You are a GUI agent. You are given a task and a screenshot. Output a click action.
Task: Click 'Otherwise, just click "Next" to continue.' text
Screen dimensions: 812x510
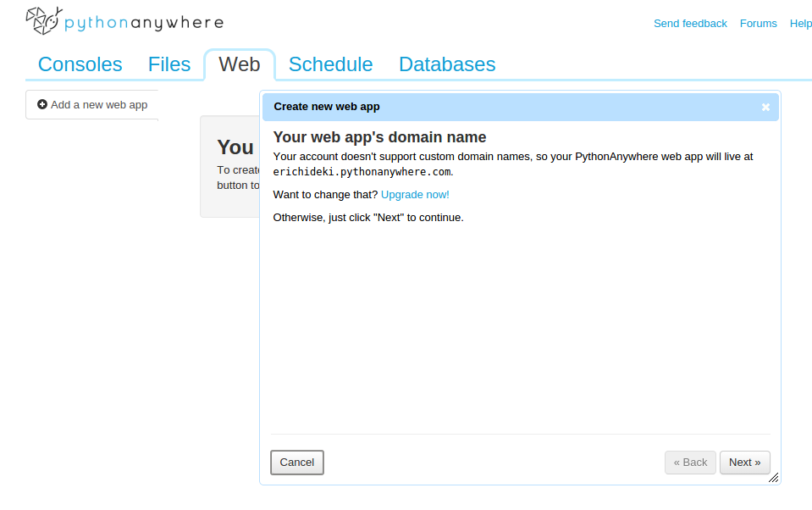point(368,218)
